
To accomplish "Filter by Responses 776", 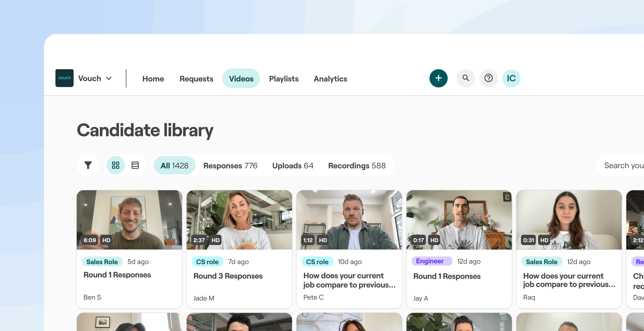I will click(x=231, y=166).
